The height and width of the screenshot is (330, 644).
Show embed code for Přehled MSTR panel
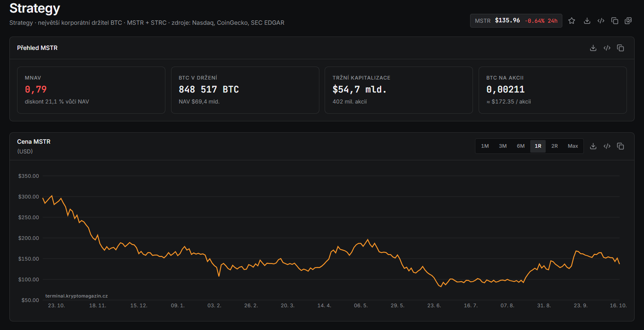pos(607,48)
